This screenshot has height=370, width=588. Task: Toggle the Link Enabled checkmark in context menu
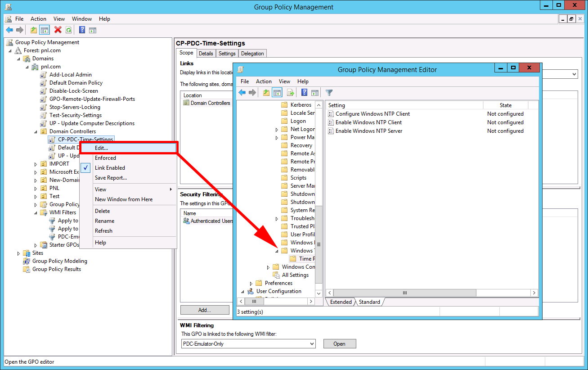point(110,167)
